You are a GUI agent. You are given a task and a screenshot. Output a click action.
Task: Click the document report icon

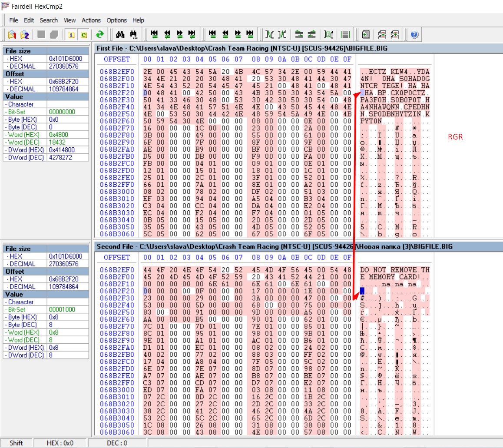[366, 34]
